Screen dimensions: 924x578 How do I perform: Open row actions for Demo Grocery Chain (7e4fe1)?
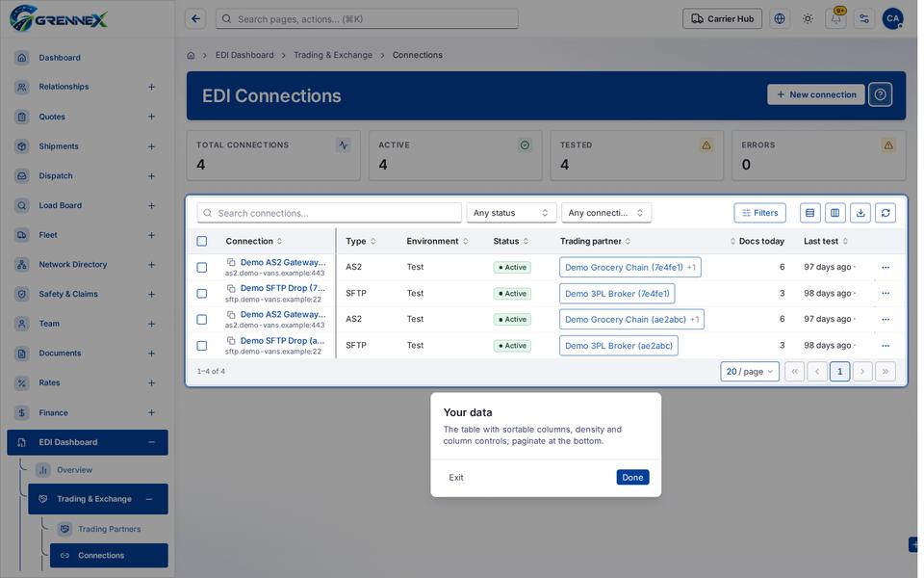pyautogui.click(x=885, y=267)
